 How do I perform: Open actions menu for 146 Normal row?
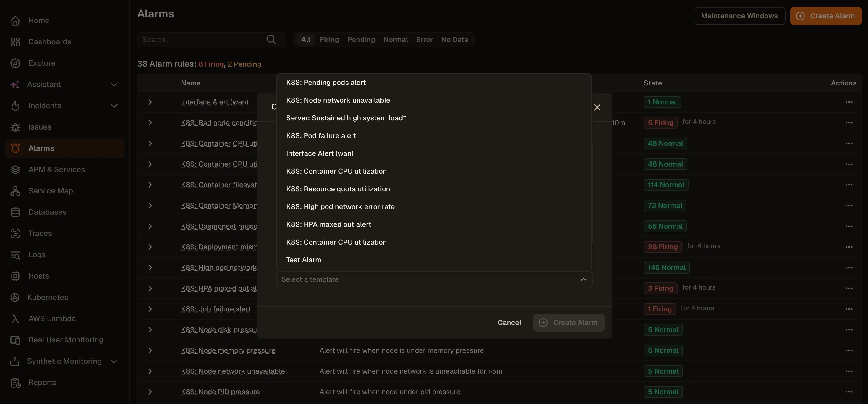[x=849, y=268]
